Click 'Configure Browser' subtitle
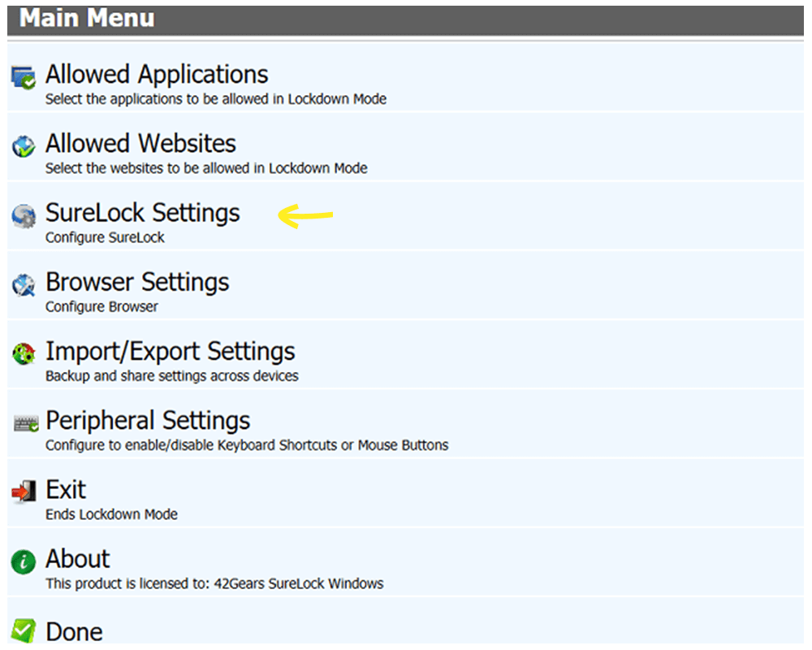Screen dimensions: 812x650 (101, 307)
